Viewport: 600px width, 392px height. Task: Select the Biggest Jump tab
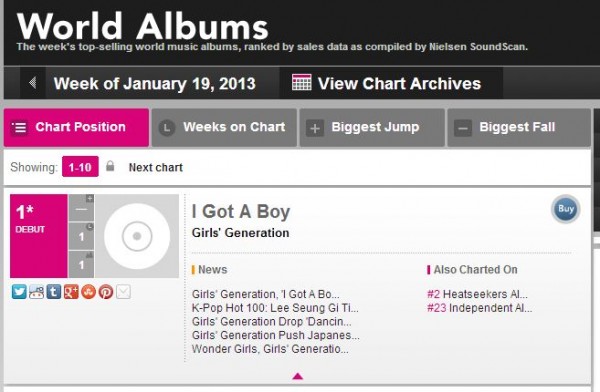point(372,127)
